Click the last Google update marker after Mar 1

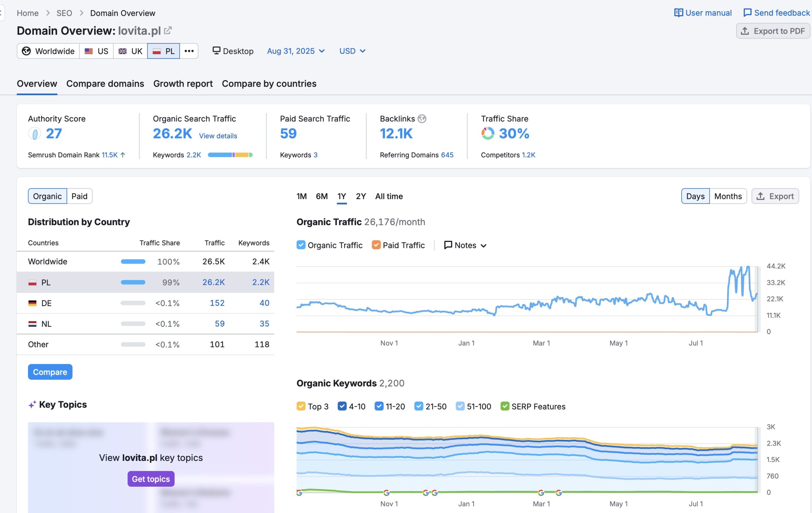pos(559,493)
